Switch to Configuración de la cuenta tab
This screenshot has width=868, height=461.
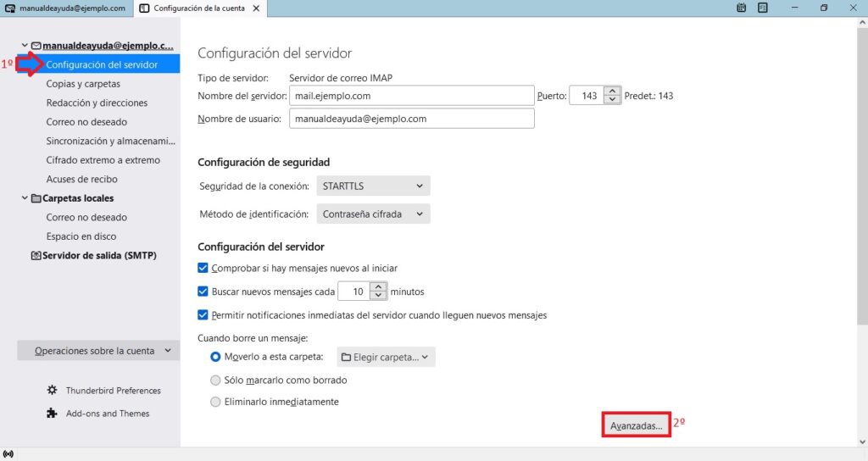click(199, 8)
